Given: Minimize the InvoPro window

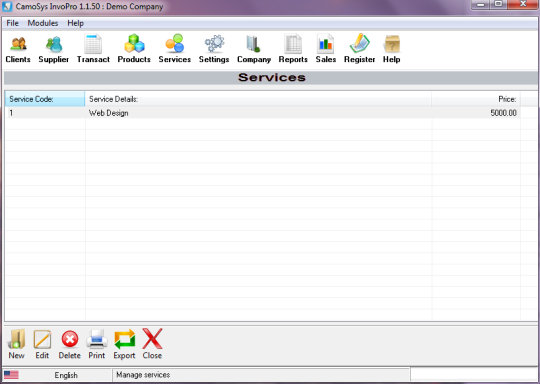Looking at the screenshot, I should point(481,4).
